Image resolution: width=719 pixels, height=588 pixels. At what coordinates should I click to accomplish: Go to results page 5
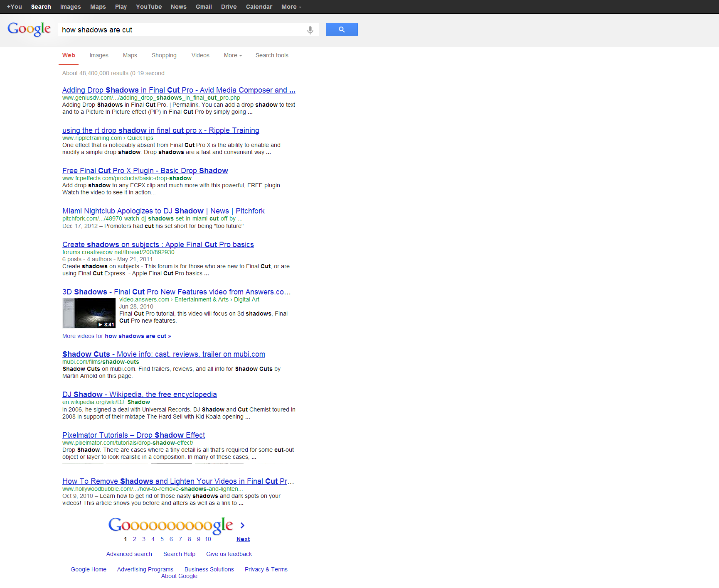tap(162, 539)
